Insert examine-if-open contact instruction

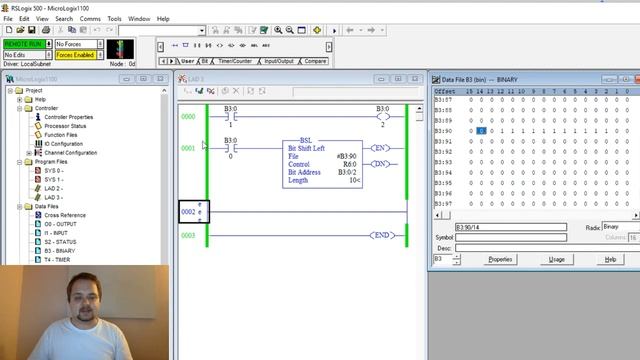pos(208,45)
